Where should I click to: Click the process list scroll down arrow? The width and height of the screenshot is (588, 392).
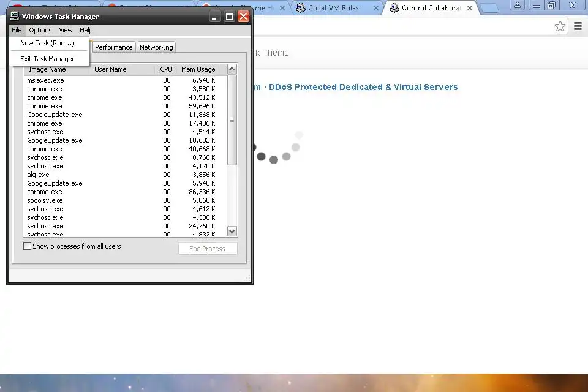(x=232, y=232)
